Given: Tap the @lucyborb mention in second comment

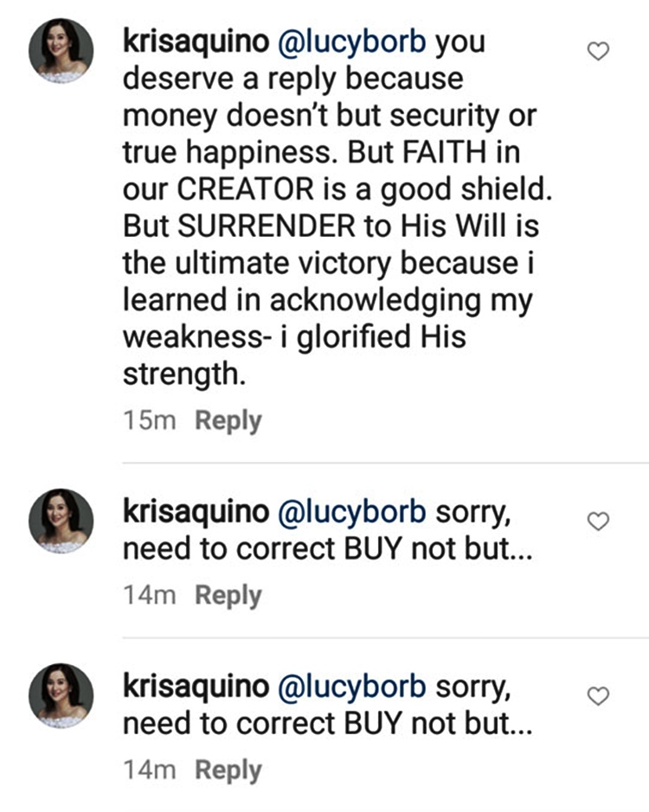Looking at the screenshot, I should click(351, 511).
